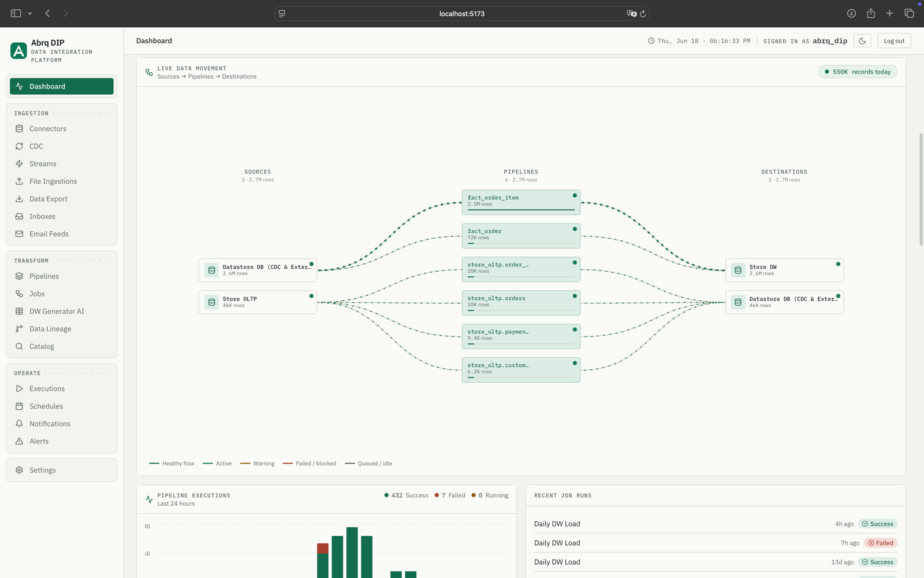Click the clock icon beside the date
This screenshot has height=578, width=924.
(x=651, y=41)
